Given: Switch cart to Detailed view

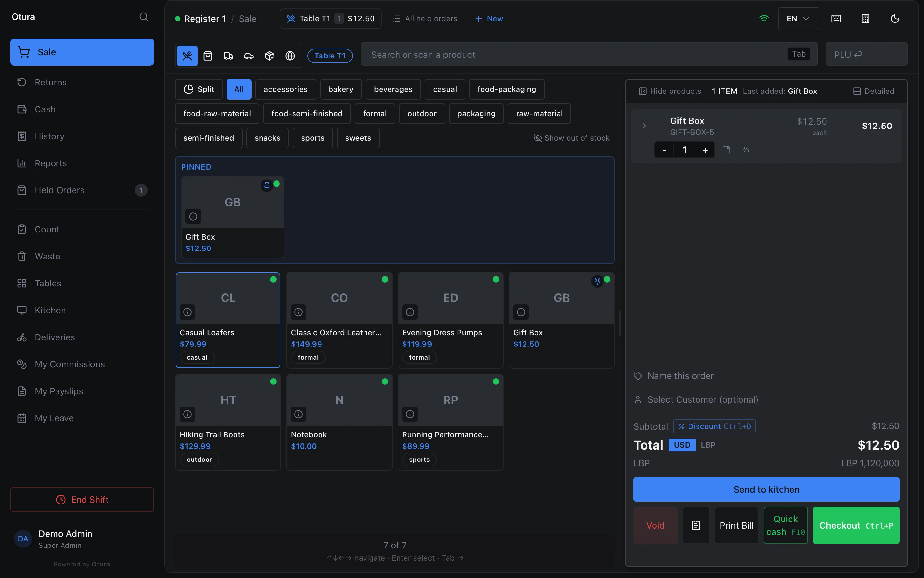Looking at the screenshot, I should pos(874,91).
